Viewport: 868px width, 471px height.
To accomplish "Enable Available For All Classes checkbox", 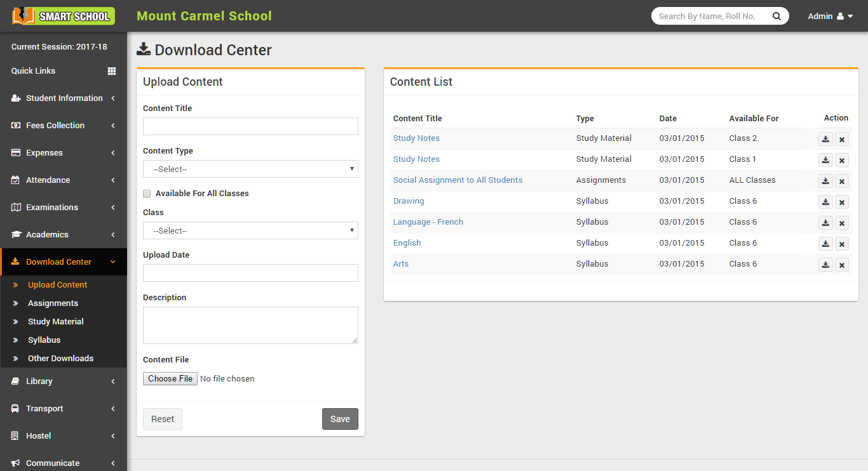I will [147, 194].
